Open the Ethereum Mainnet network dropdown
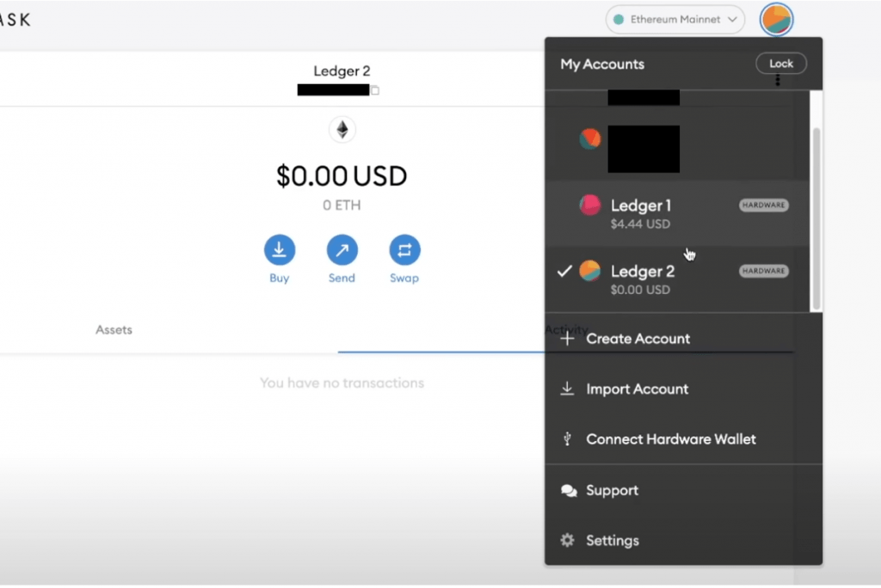 pyautogui.click(x=675, y=20)
